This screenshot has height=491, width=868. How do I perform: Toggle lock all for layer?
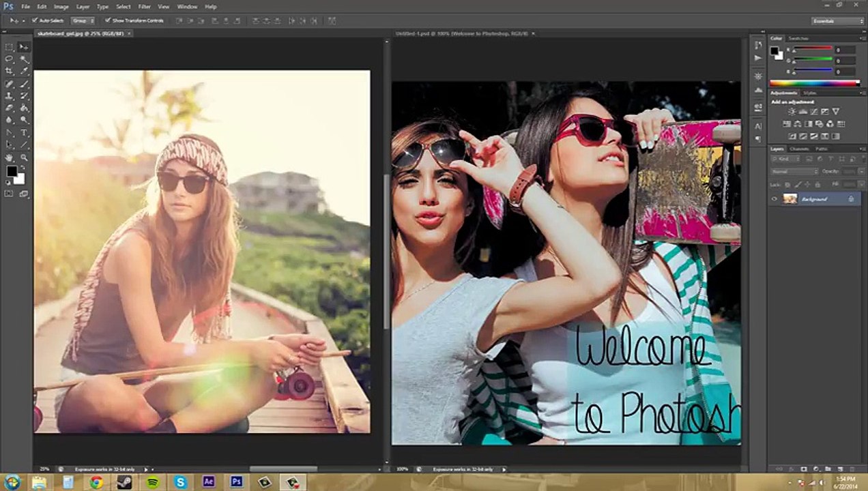tap(818, 185)
